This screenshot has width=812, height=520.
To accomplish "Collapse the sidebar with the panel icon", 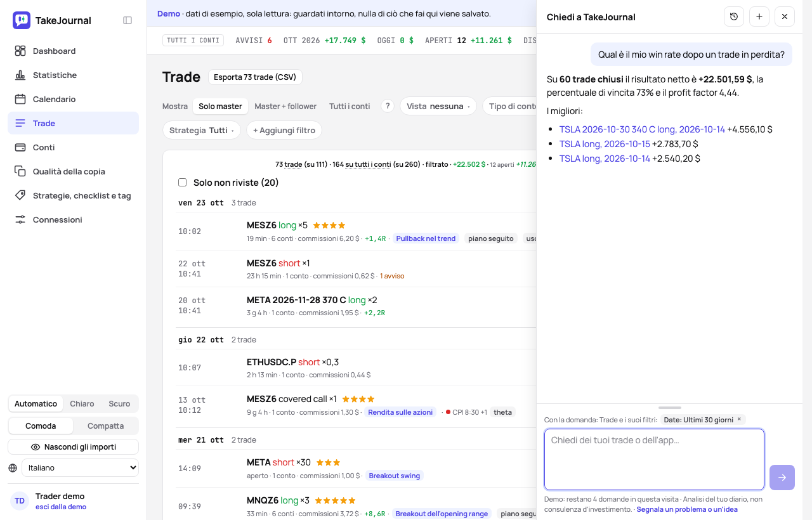I will [x=128, y=20].
